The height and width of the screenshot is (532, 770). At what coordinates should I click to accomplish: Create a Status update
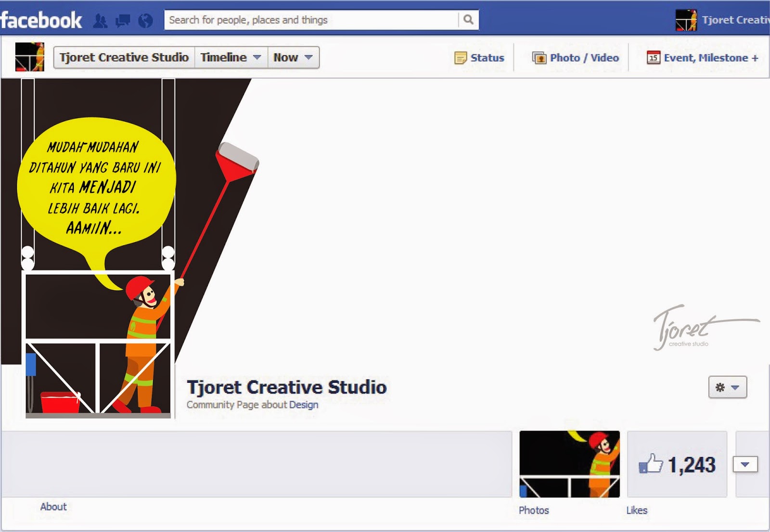pyautogui.click(x=479, y=58)
